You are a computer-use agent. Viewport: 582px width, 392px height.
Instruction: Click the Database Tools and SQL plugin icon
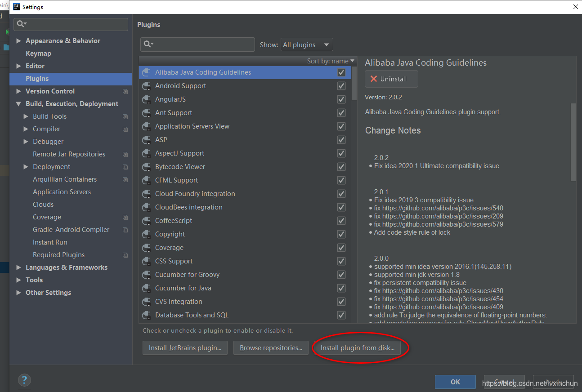(x=146, y=315)
